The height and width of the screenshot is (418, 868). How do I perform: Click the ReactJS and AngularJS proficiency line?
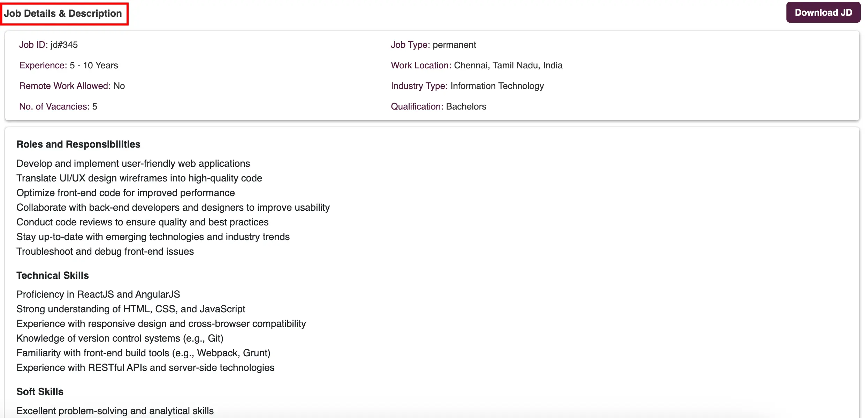click(x=98, y=294)
